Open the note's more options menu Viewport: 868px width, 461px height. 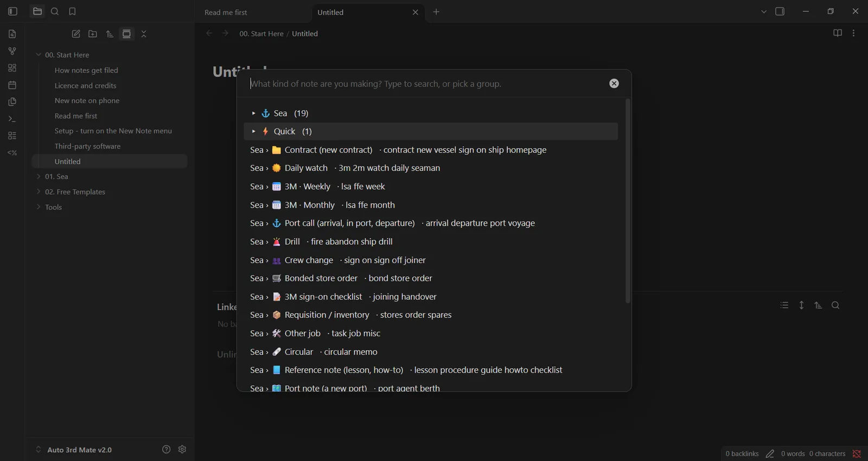[854, 33]
